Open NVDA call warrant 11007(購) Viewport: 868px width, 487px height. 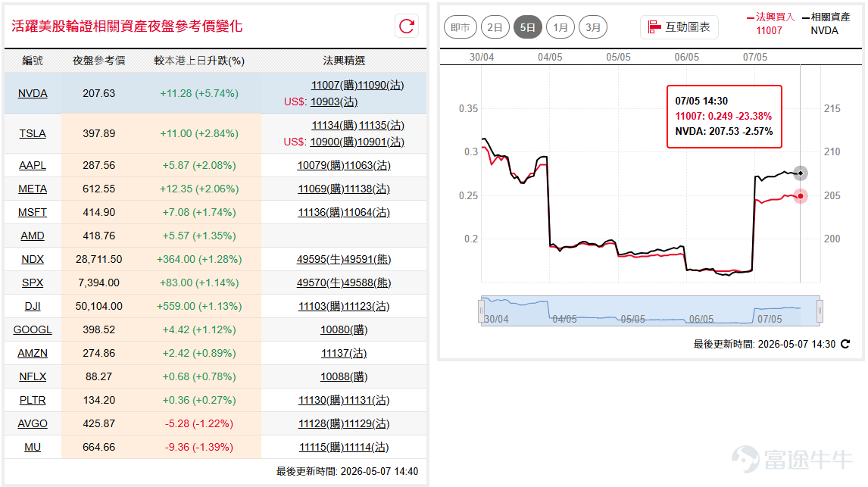tap(334, 86)
